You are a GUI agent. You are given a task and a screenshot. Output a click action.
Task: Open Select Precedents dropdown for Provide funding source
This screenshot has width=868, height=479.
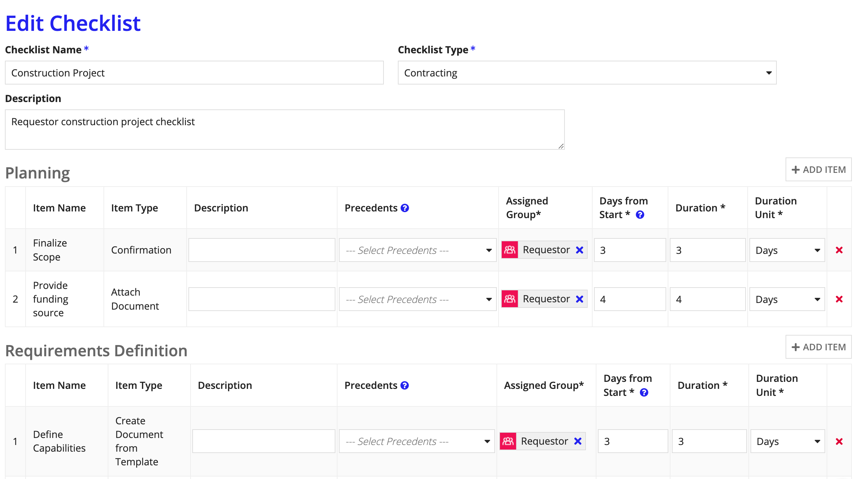418,299
